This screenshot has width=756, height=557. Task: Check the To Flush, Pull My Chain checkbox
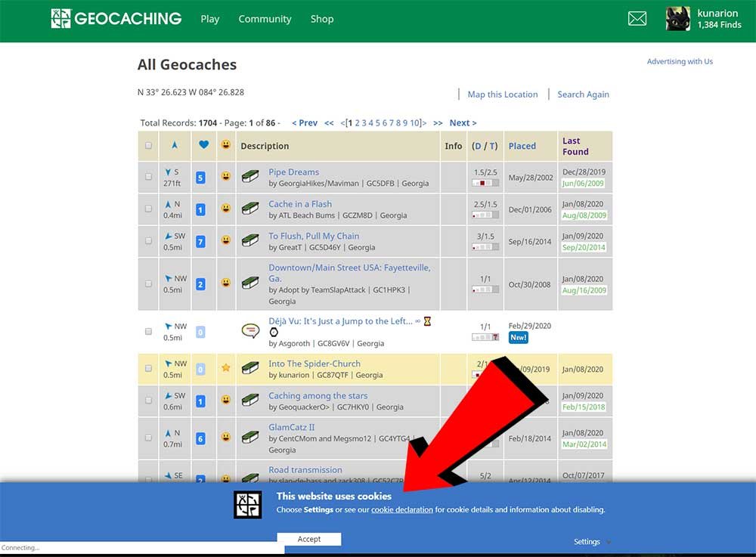[x=148, y=240]
